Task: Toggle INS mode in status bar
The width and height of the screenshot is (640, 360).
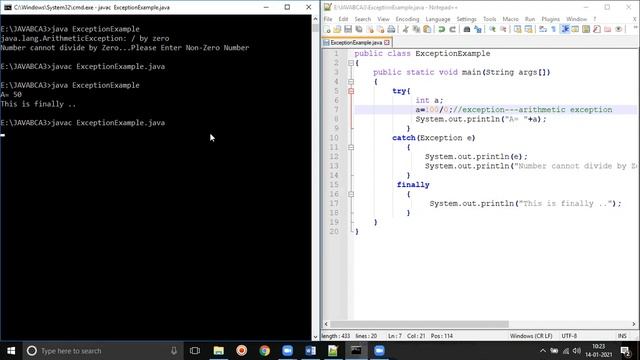Action: click(622, 336)
